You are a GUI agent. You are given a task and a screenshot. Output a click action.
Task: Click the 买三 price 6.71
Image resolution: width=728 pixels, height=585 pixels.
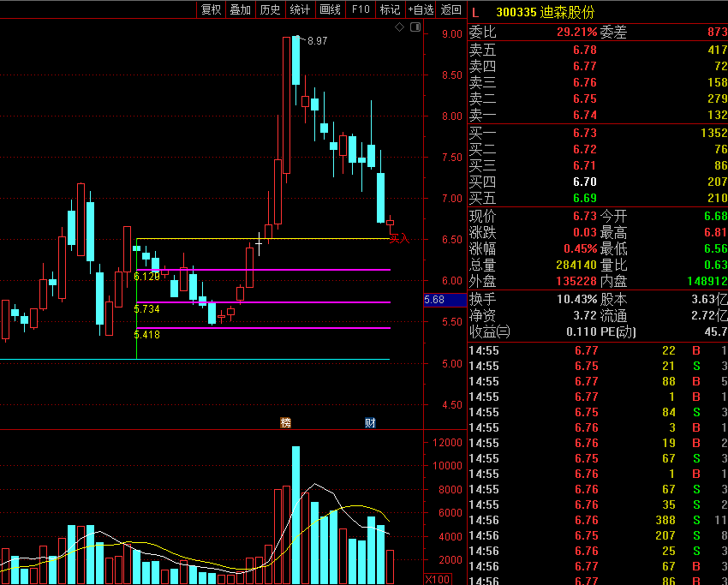[x=584, y=165]
